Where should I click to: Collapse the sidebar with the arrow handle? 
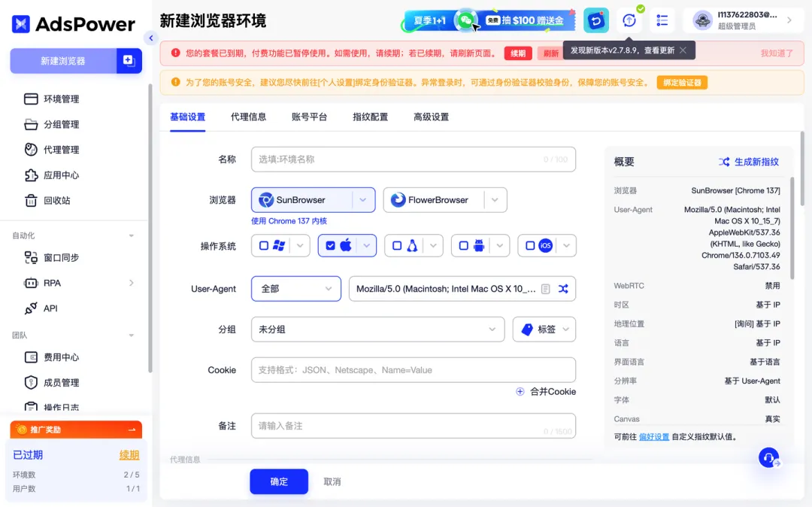tap(151, 38)
